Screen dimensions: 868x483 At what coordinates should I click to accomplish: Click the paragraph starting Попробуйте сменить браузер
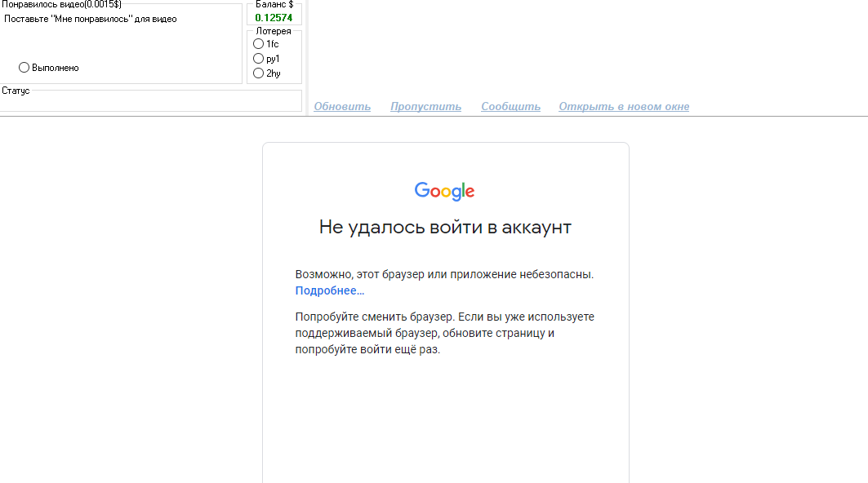444,333
